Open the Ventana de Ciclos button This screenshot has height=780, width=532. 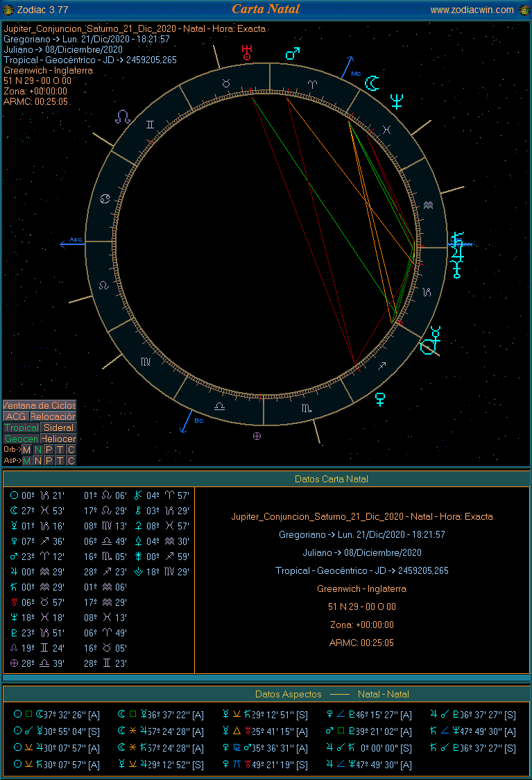pos(40,405)
